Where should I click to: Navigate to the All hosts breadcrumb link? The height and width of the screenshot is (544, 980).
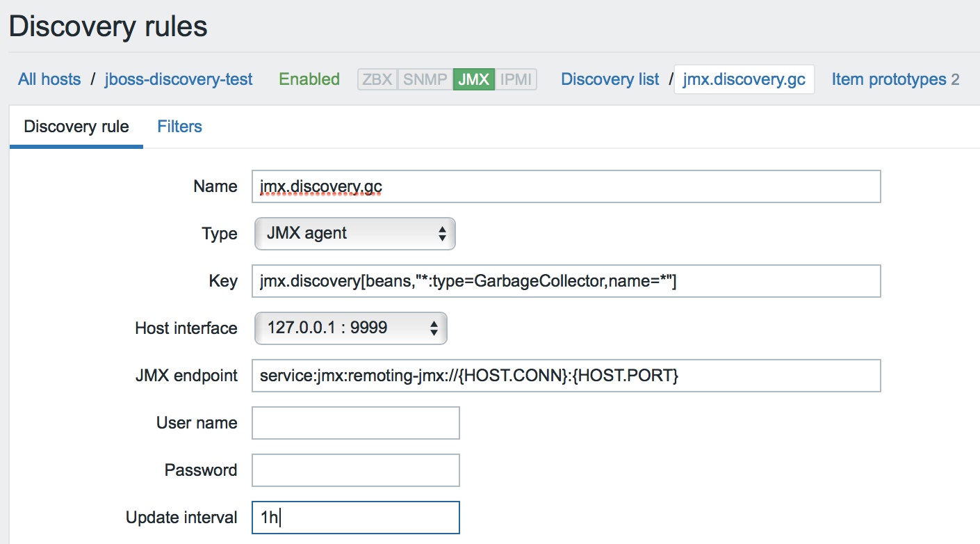tap(49, 79)
